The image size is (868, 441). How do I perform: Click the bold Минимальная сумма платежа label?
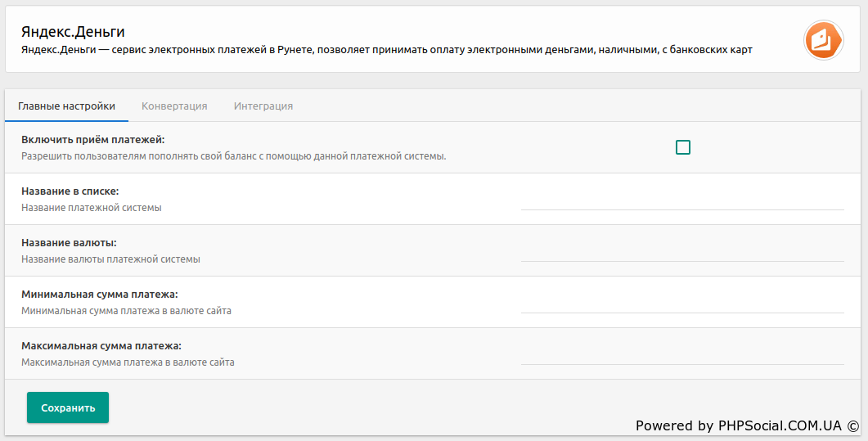click(100, 295)
